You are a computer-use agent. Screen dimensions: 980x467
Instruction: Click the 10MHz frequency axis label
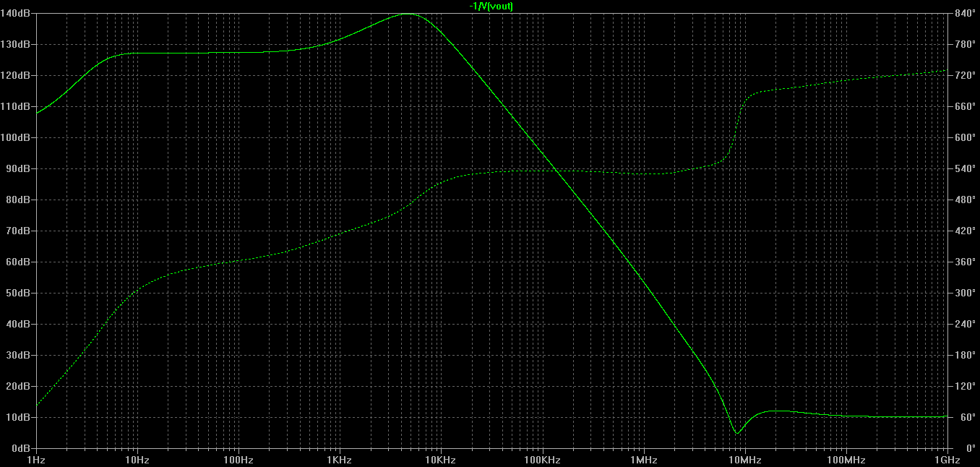(744, 460)
